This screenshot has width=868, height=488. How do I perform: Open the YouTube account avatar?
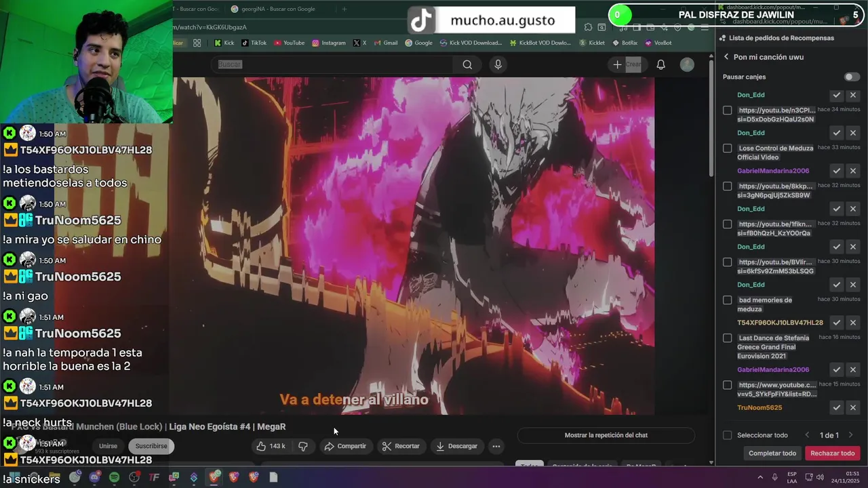click(687, 64)
